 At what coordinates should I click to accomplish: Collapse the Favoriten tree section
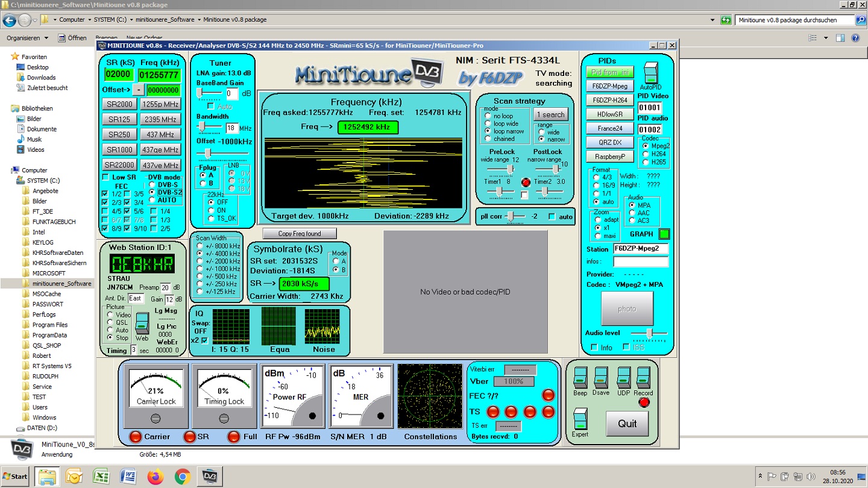point(6,57)
